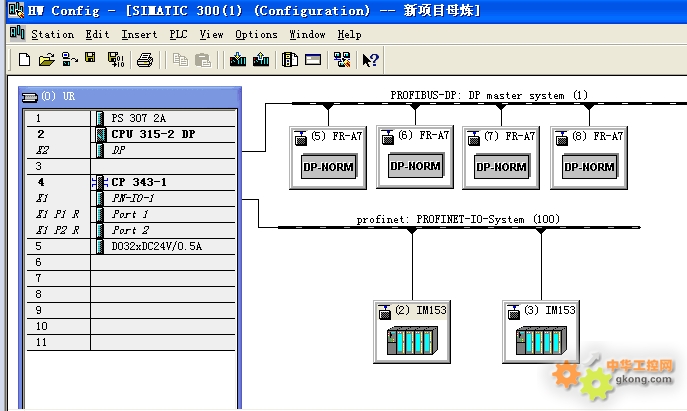This screenshot has width=687, height=411.
Task: Click the S7-300 rack image of IM153 (3)
Action: (x=541, y=340)
